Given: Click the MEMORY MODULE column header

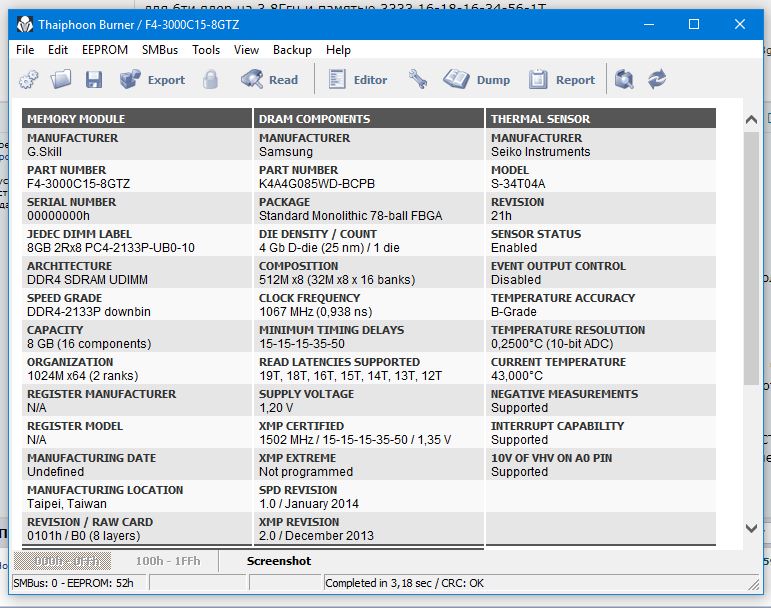Looking at the screenshot, I should (137, 118).
